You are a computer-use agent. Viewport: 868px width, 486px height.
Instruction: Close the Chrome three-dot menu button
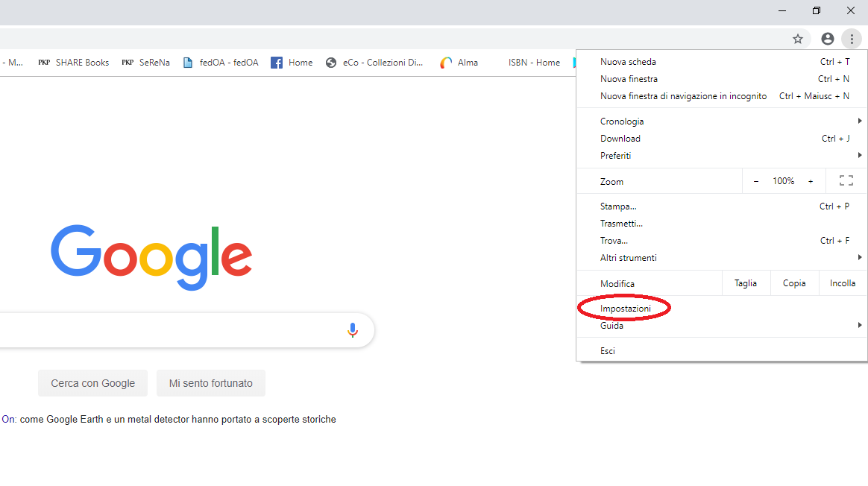852,39
